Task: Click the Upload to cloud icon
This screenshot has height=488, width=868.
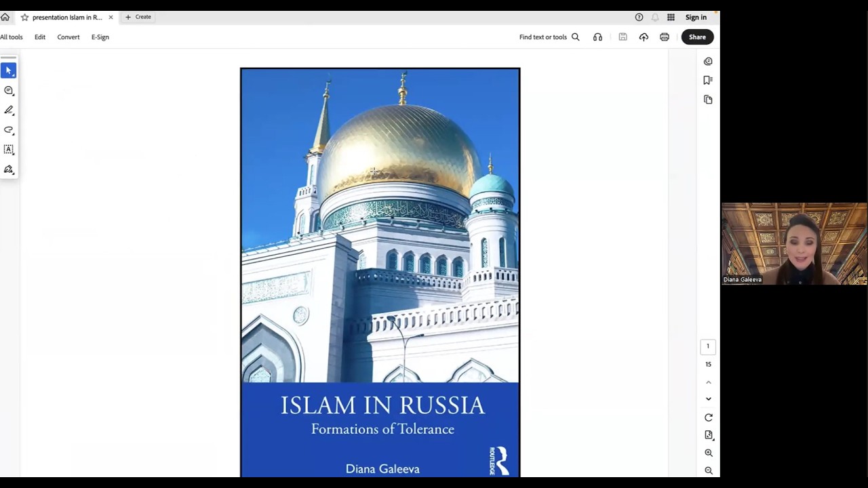Action: pos(644,37)
